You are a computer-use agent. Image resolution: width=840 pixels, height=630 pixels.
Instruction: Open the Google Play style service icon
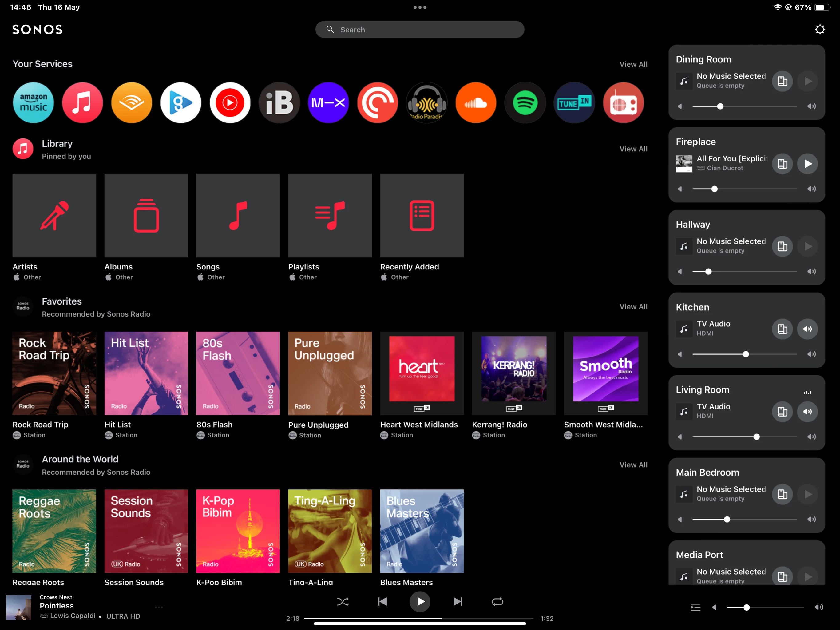(x=181, y=103)
